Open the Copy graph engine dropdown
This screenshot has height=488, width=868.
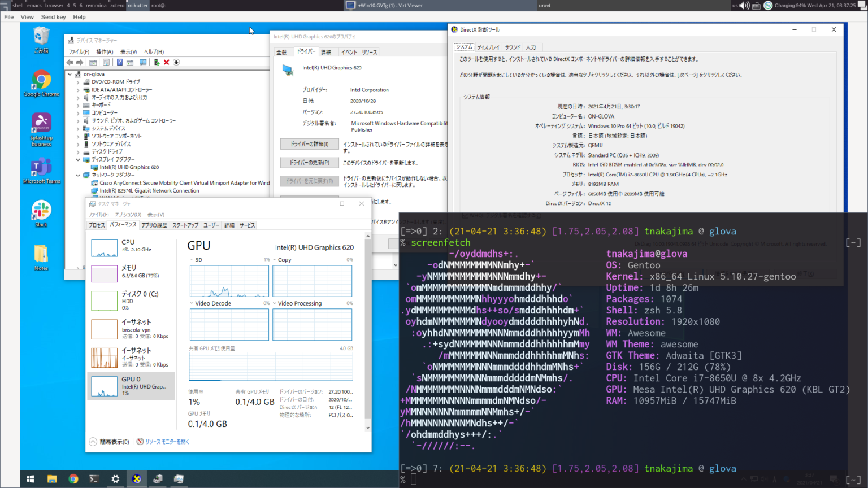pos(275,260)
